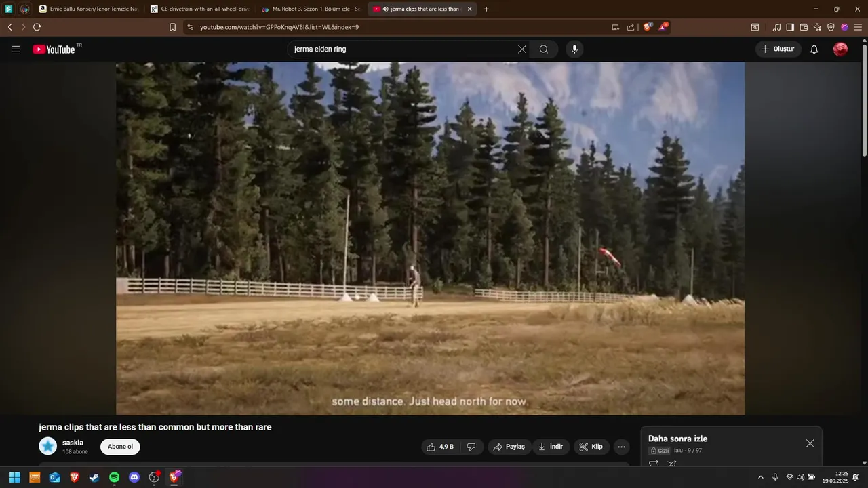This screenshot has width=868, height=488.
Task: Run the search with the magnifier button
Action: pos(544,49)
